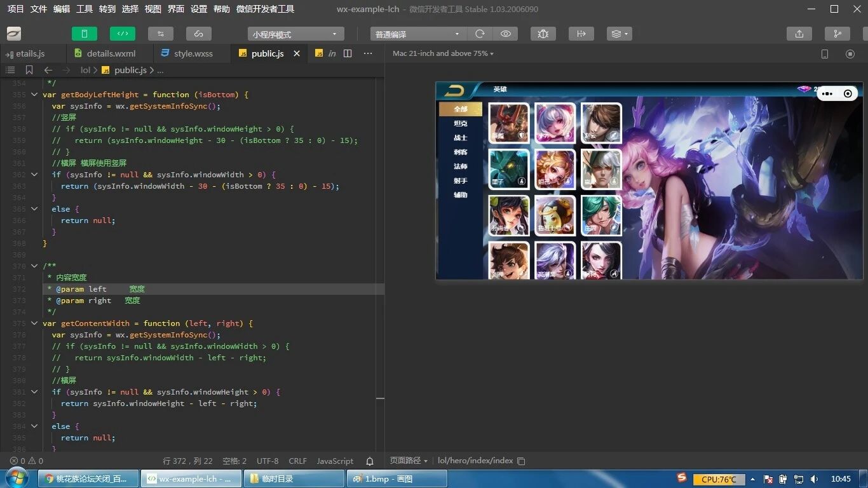Click the record icon in simulator bar
The image size is (868, 488).
click(x=850, y=54)
